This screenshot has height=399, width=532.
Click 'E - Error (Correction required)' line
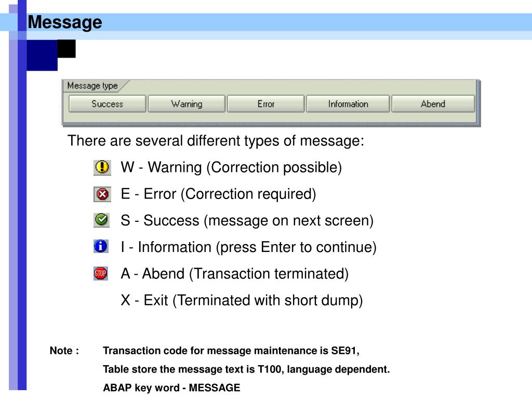pyautogui.click(x=219, y=194)
